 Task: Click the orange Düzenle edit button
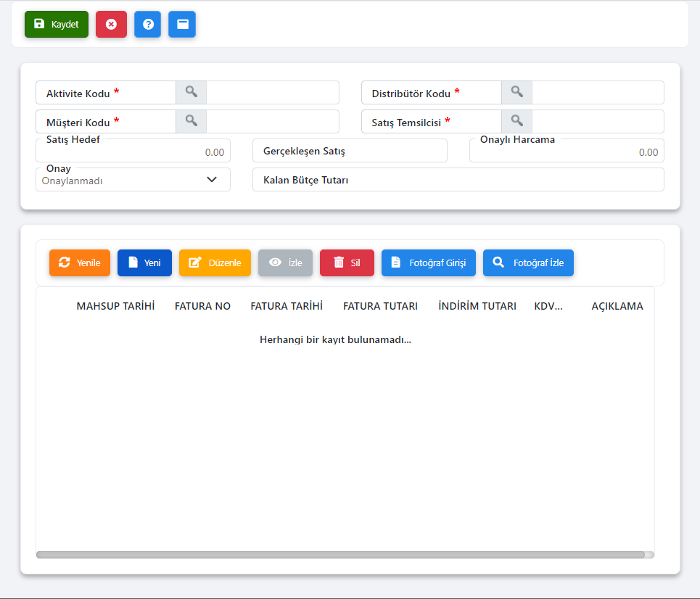pyautogui.click(x=215, y=263)
